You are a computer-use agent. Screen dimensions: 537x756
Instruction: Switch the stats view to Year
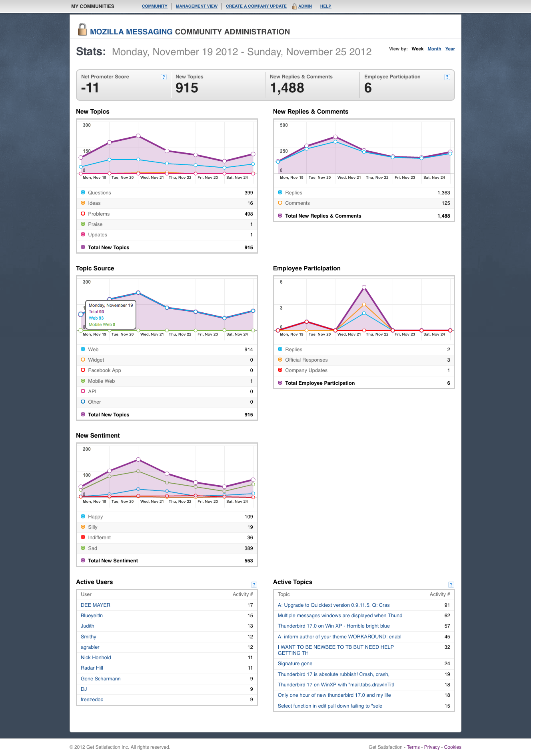(x=450, y=49)
